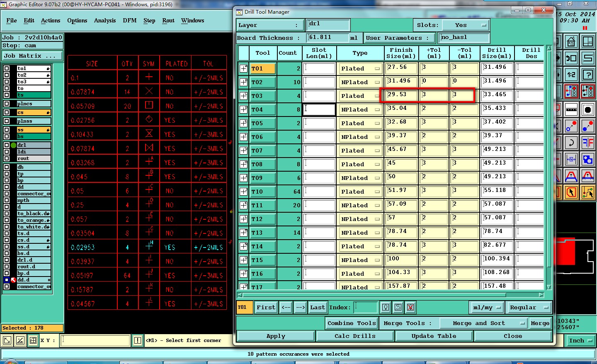Open the ml/my units dropdown

[486, 307]
